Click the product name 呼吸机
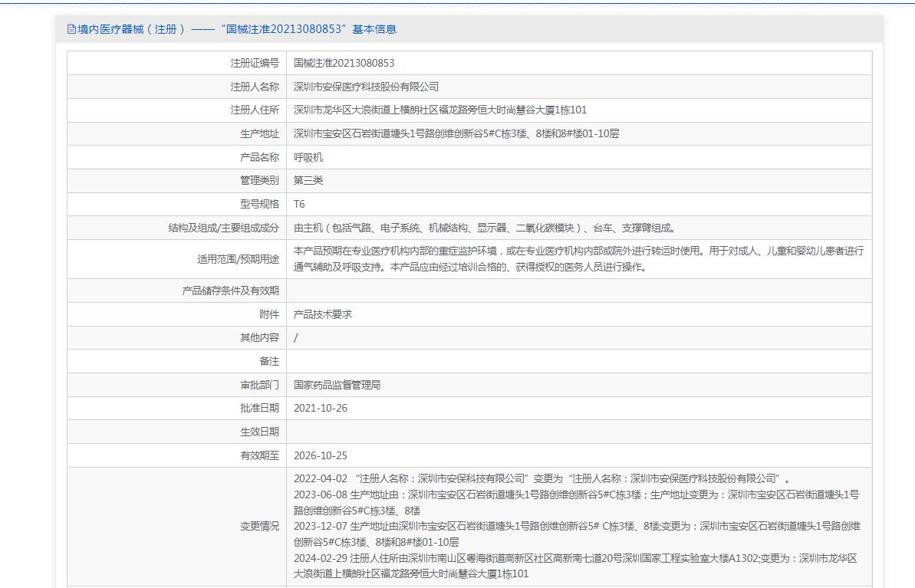Viewport: 915px width, 588px height. 308,157
